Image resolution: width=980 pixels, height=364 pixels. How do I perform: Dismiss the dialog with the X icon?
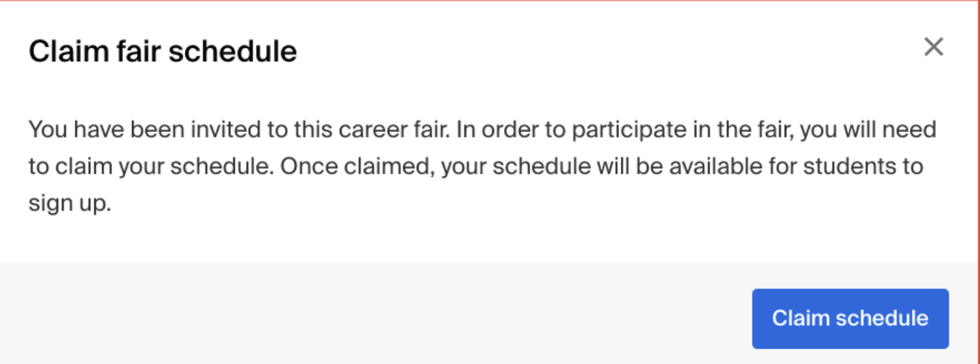(933, 47)
